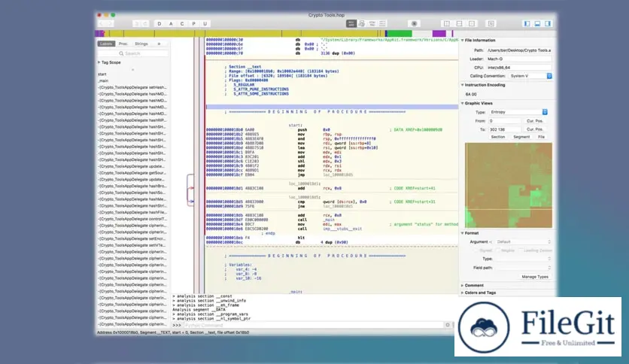Mark as ASCII with the A button

(x=171, y=23)
